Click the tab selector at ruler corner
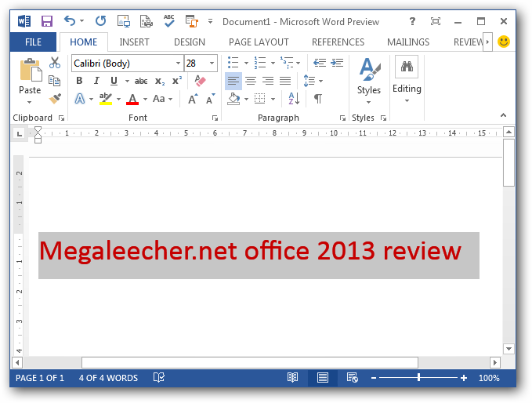532x403 pixels. click(x=20, y=133)
